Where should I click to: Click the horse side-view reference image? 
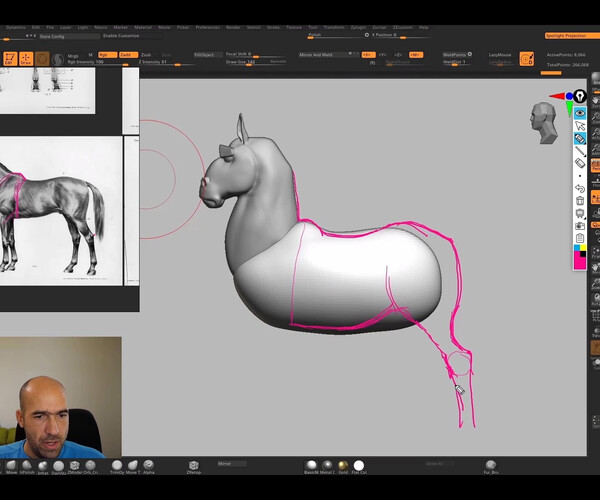[x=61, y=211]
